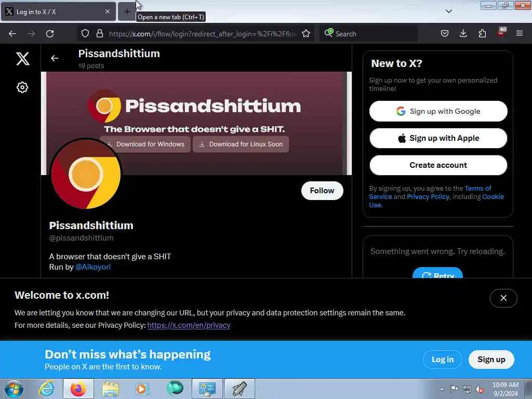Viewport: 532px width, 399px height.
Task: Select Firefox in the taskbar
Action: point(78,389)
